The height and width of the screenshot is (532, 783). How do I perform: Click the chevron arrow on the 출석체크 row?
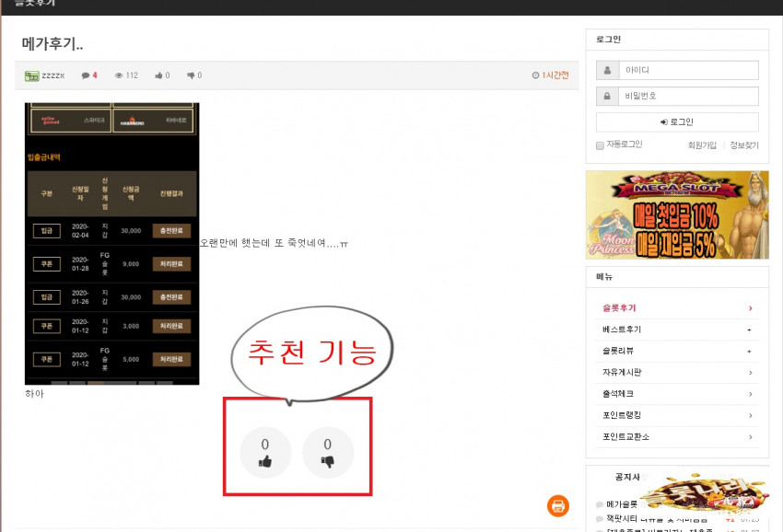click(x=750, y=394)
